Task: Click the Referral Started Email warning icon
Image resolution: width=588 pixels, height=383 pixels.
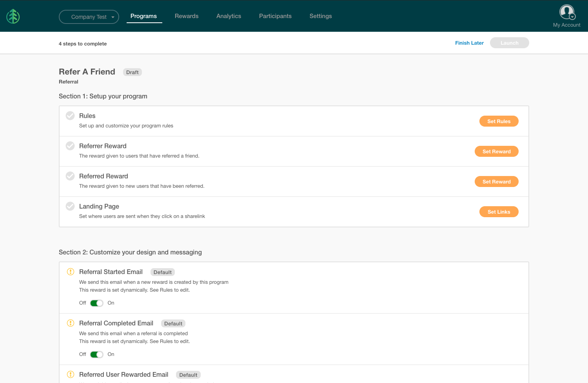Action: tap(71, 272)
